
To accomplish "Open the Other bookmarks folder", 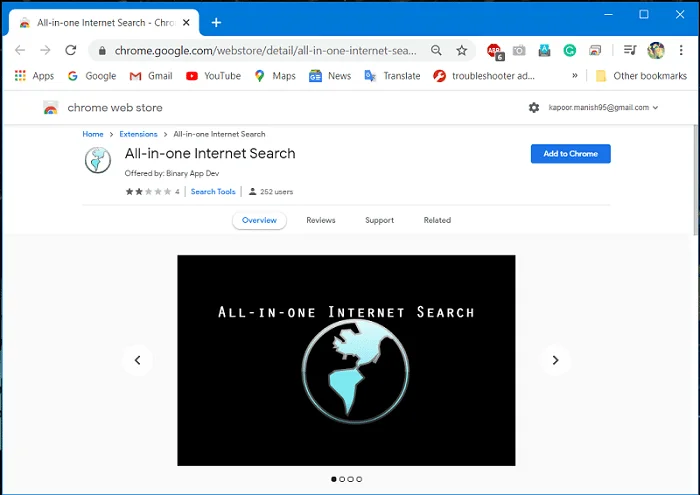I will point(641,76).
